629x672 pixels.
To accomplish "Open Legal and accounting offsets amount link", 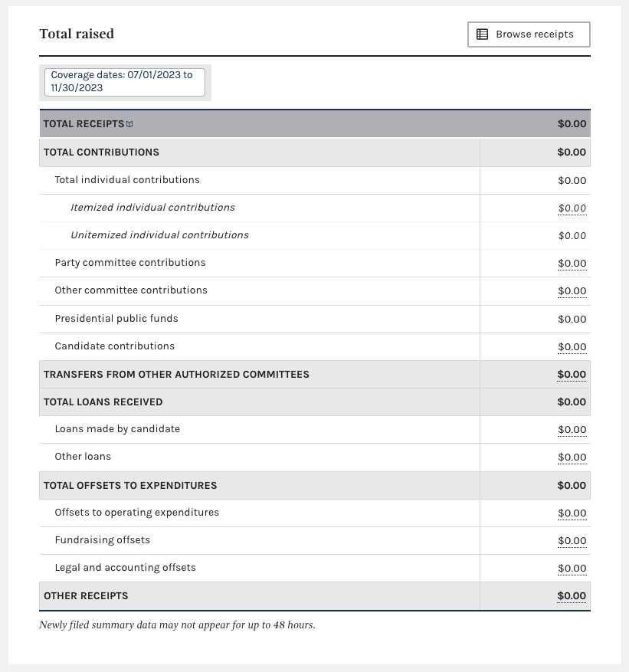I will [572, 569].
